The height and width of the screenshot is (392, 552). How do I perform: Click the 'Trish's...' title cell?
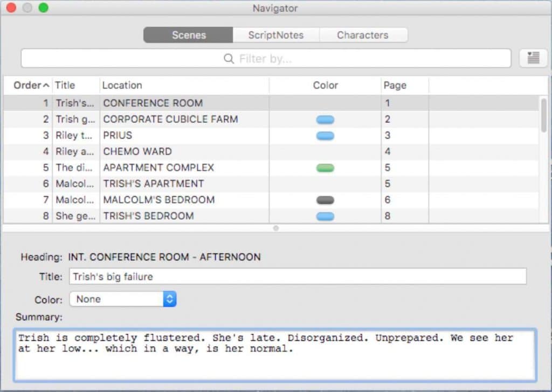click(75, 103)
